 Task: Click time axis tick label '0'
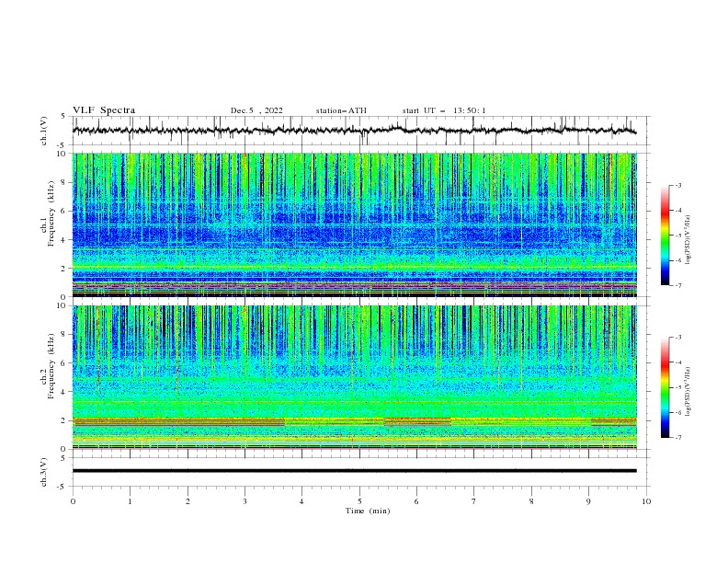(73, 501)
